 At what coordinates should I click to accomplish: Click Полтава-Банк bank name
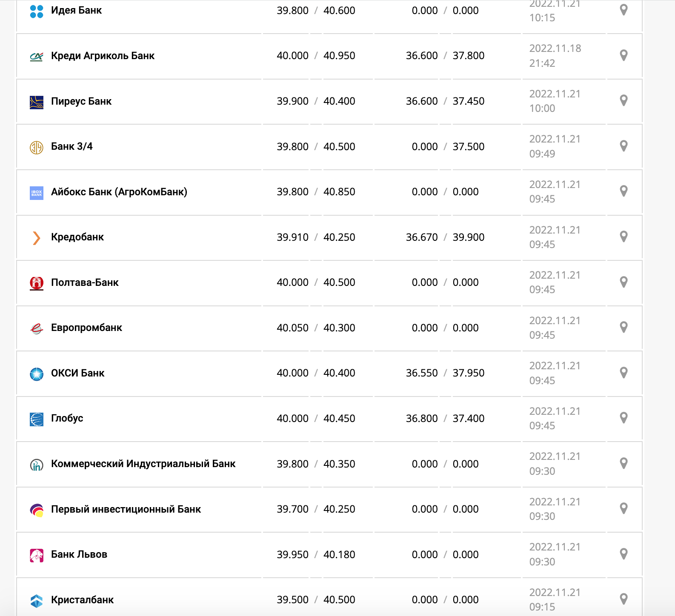coord(85,282)
